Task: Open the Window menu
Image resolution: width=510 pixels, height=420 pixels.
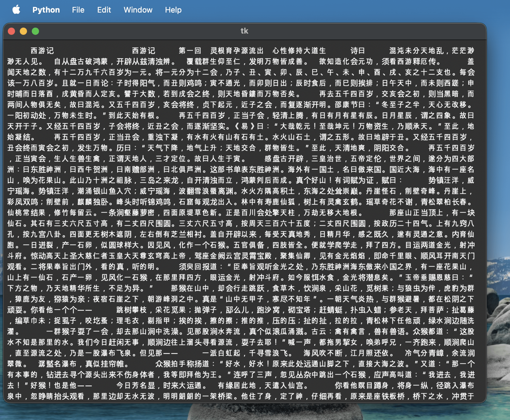Action: (x=138, y=10)
